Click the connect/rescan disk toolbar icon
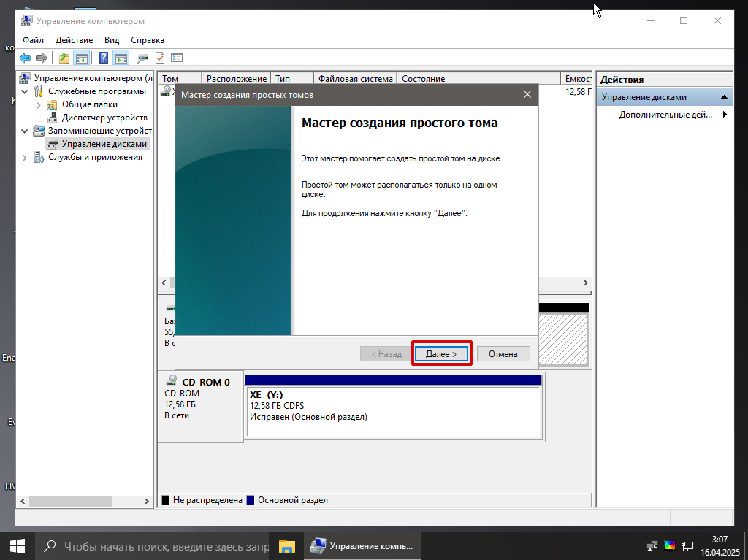 click(142, 58)
